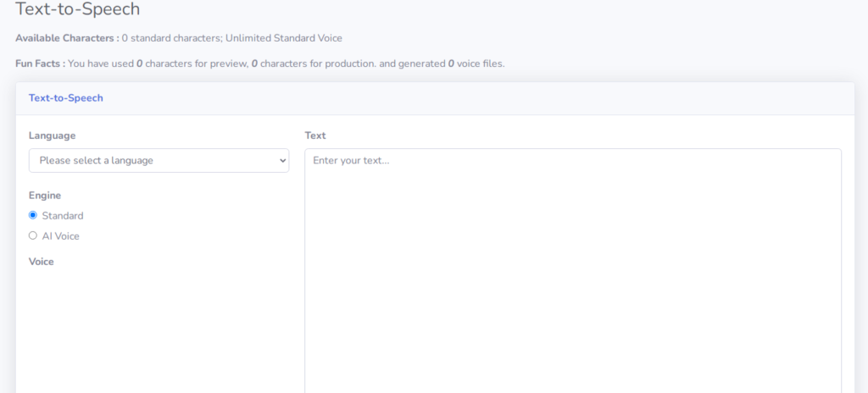Select the Standard engine radio button
The height and width of the screenshot is (393, 868).
pyautogui.click(x=33, y=215)
